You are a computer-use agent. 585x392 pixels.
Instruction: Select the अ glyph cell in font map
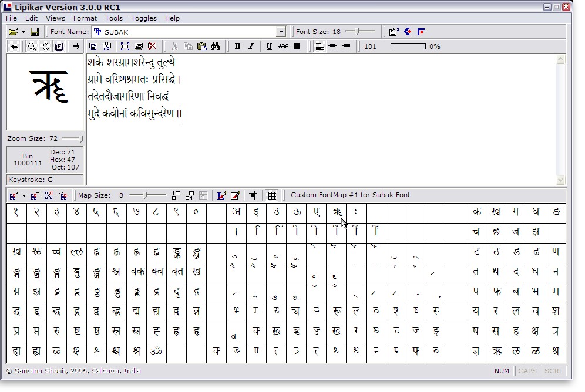[x=236, y=212]
